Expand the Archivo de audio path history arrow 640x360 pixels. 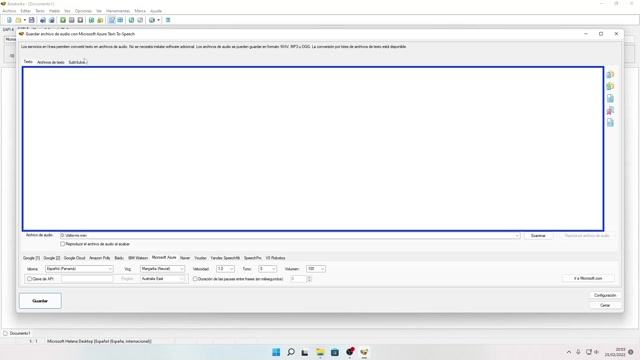pos(517,236)
